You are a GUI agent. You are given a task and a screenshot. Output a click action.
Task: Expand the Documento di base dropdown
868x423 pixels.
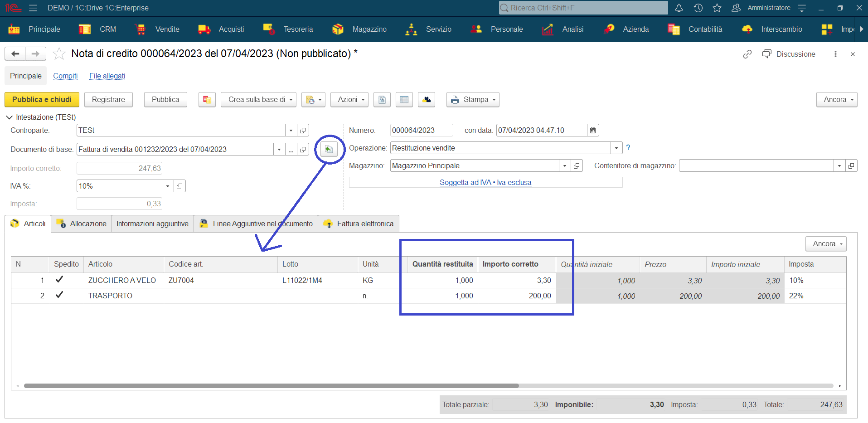pyautogui.click(x=279, y=150)
